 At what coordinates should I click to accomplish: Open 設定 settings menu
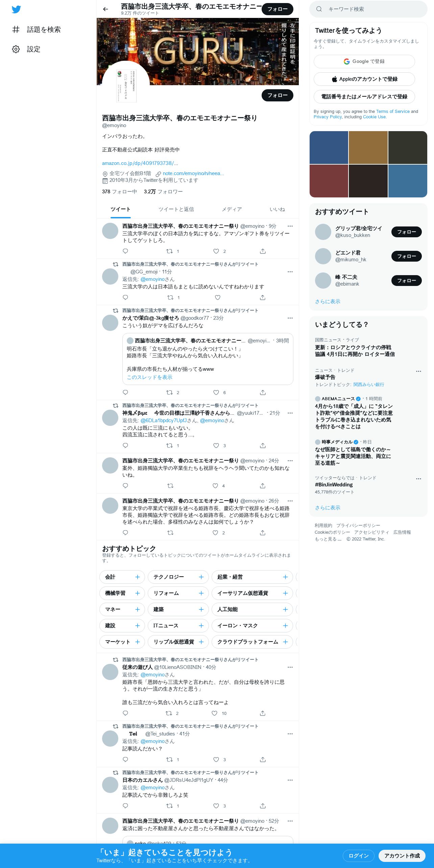tap(26, 49)
